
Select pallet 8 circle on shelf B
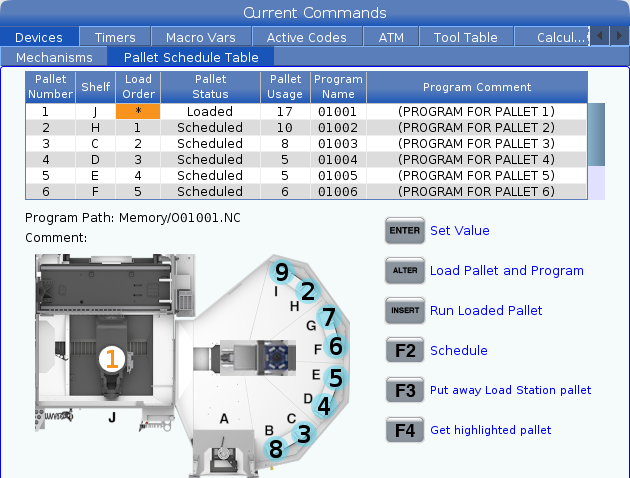point(276,449)
